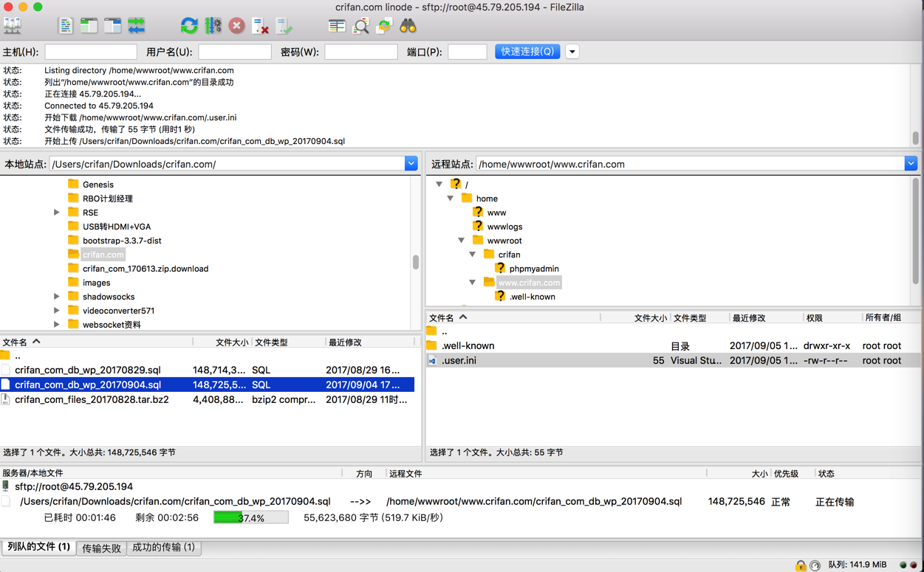Select the remote .well-known folder row
The image size is (924, 572).
(673, 345)
